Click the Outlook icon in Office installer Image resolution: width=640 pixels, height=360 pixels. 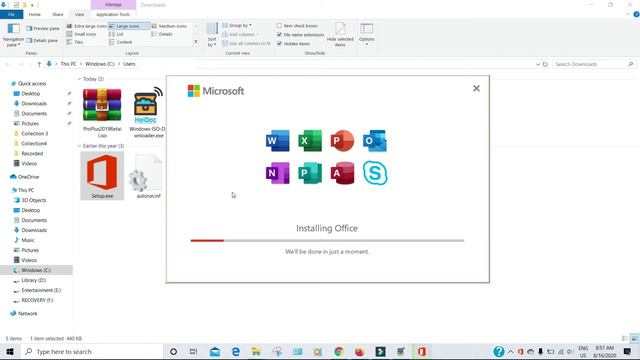(x=375, y=141)
